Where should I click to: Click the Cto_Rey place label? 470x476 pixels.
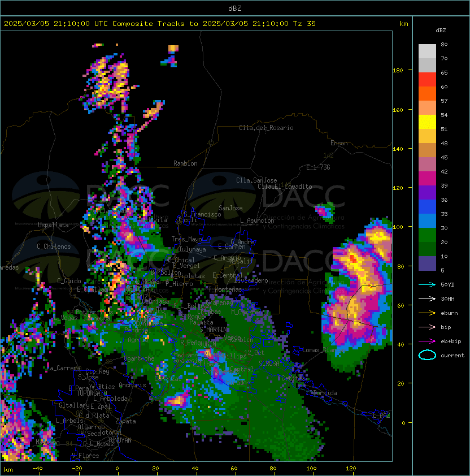[97, 371]
